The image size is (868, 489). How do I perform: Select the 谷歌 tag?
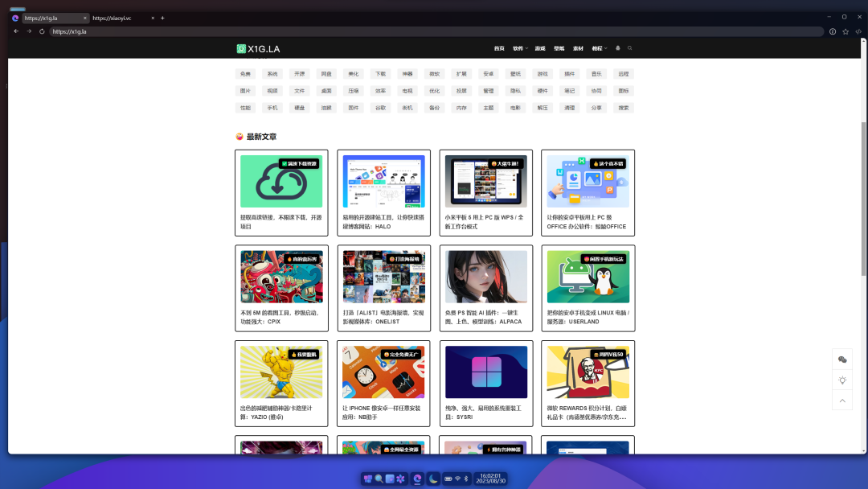point(380,108)
